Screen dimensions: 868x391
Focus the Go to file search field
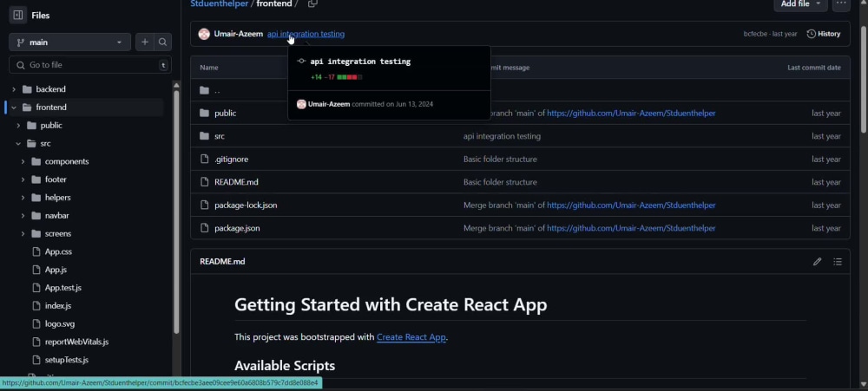pos(90,65)
